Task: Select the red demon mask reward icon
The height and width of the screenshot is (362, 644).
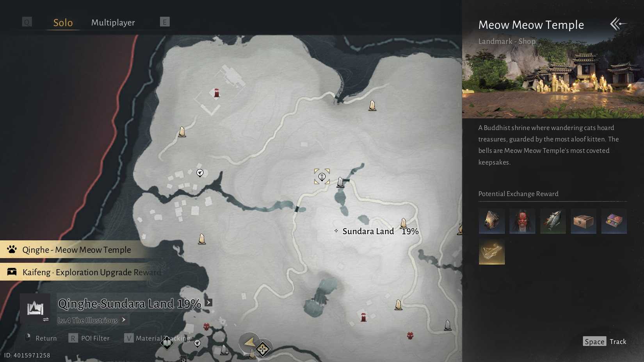Action: coord(522,221)
